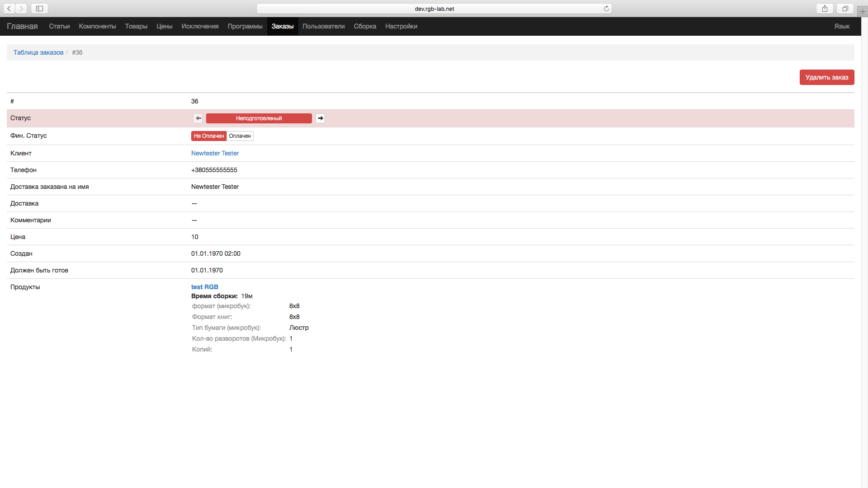Open the Заказы menu tab

click(283, 26)
